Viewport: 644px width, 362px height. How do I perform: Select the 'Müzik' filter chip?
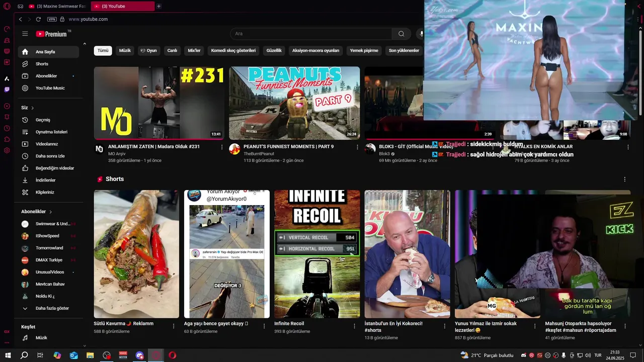click(x=125, y=51)
